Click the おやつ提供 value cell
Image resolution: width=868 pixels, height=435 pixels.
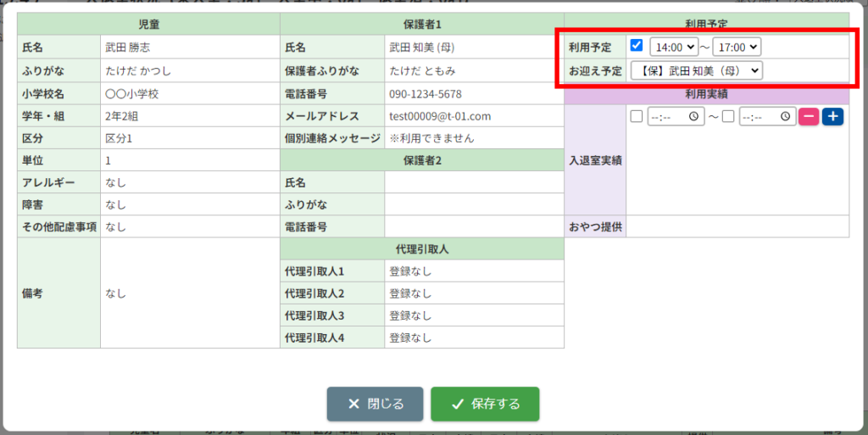[737, 226]
